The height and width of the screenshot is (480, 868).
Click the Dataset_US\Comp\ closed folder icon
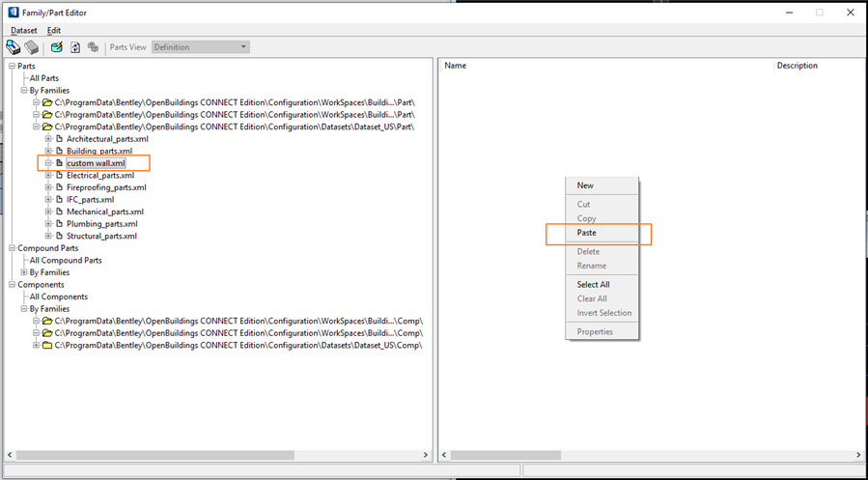47,345
